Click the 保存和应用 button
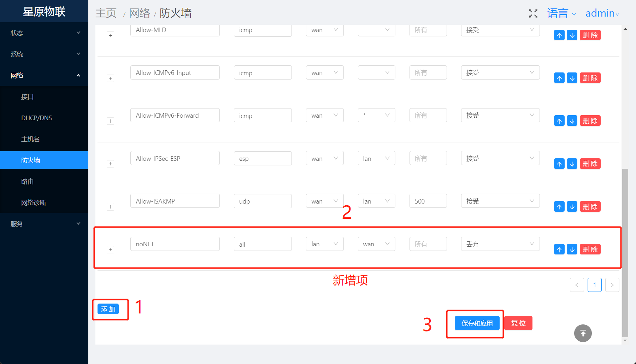The width and height of the screenshot is (636, 364). click(x=477, y=323)
